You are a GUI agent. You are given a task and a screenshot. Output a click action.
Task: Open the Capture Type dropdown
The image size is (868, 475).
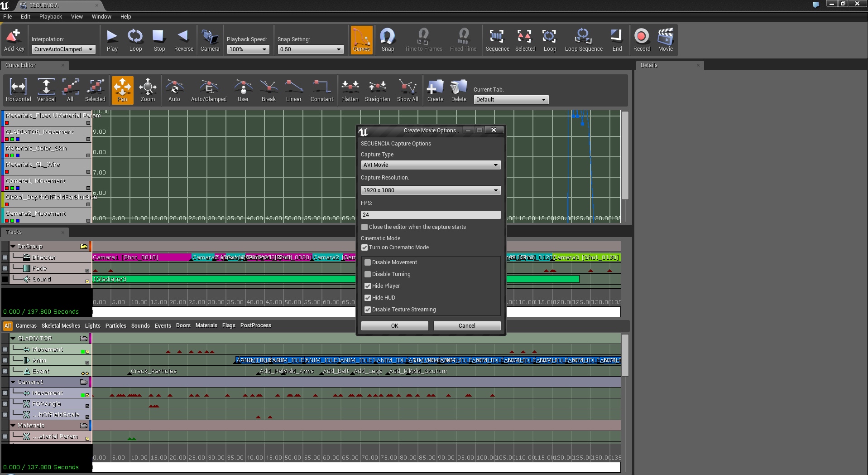click(x=431, y=165)
